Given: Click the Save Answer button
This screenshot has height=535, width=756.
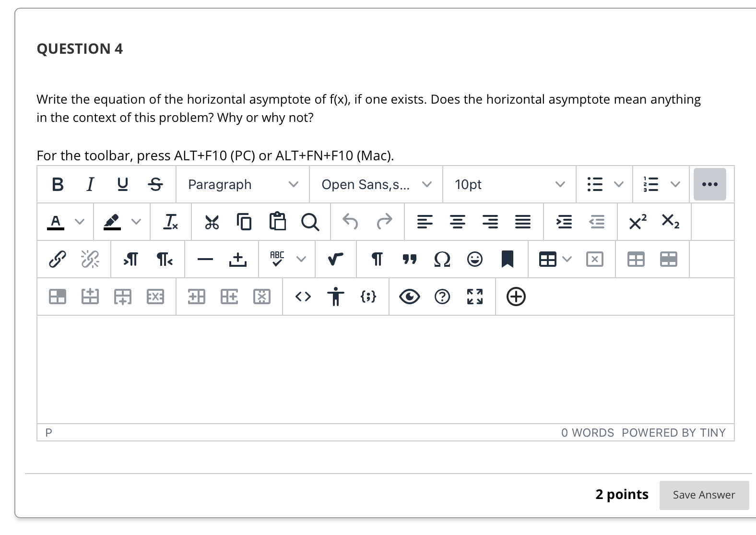Looking at the screenshot, I should point(704,495).
